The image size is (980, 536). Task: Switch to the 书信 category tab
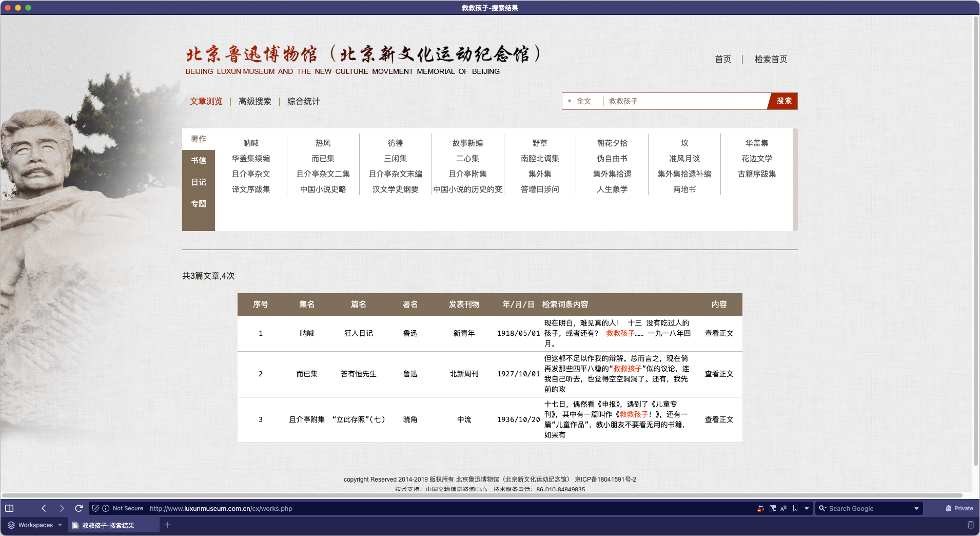tap(199, 161)
